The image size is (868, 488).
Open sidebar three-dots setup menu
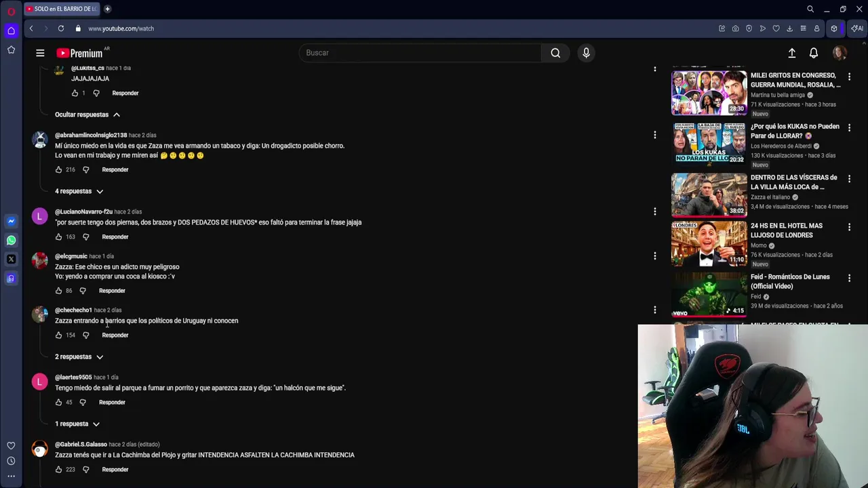11,476
